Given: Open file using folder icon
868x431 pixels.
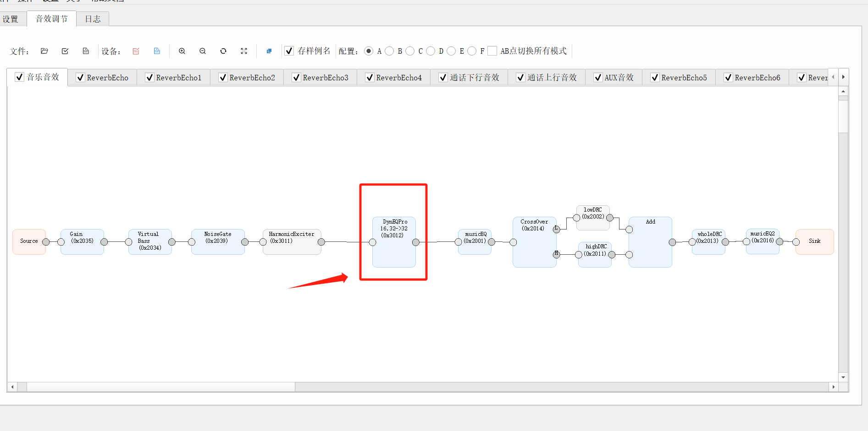Looking at the screenshot, I should (44, 51).
